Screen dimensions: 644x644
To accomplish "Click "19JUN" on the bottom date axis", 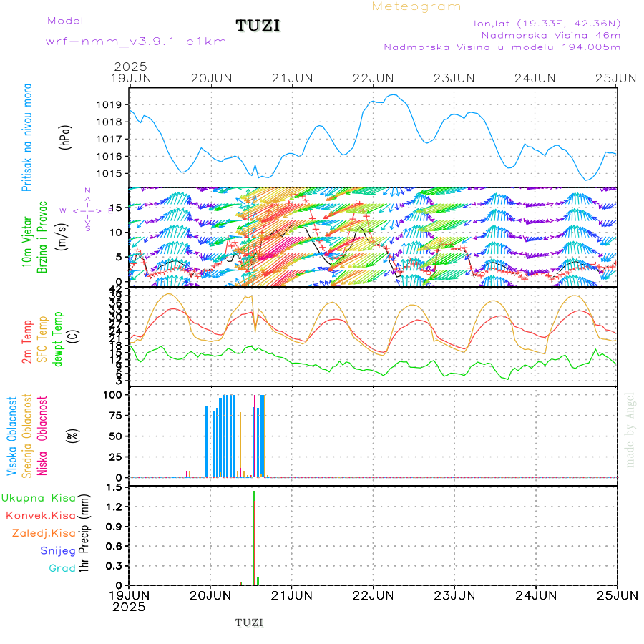I will click(130, 596).
